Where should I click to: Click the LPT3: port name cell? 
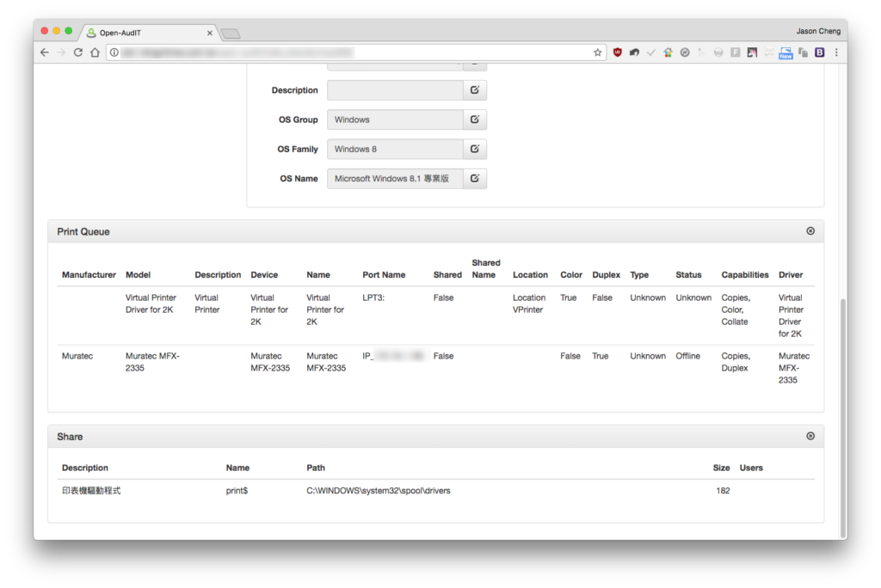pyautogui.click(x=373, y=297)
